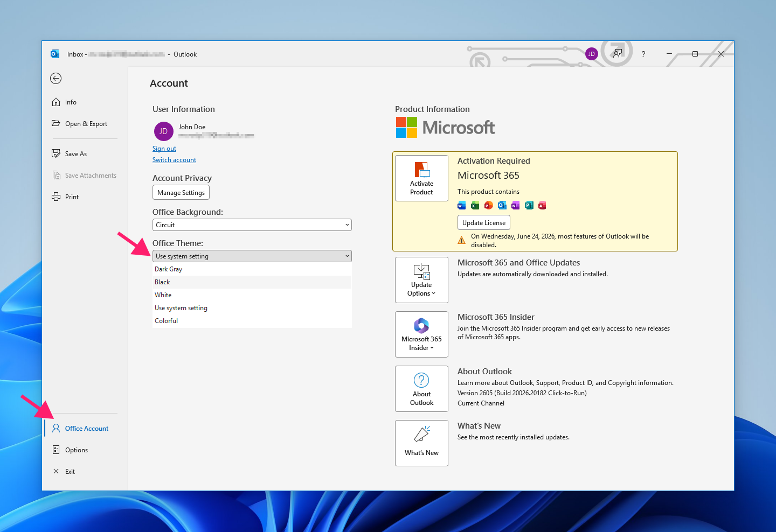Click the 'Activation Required' heading text

click(x=494, y=161)
